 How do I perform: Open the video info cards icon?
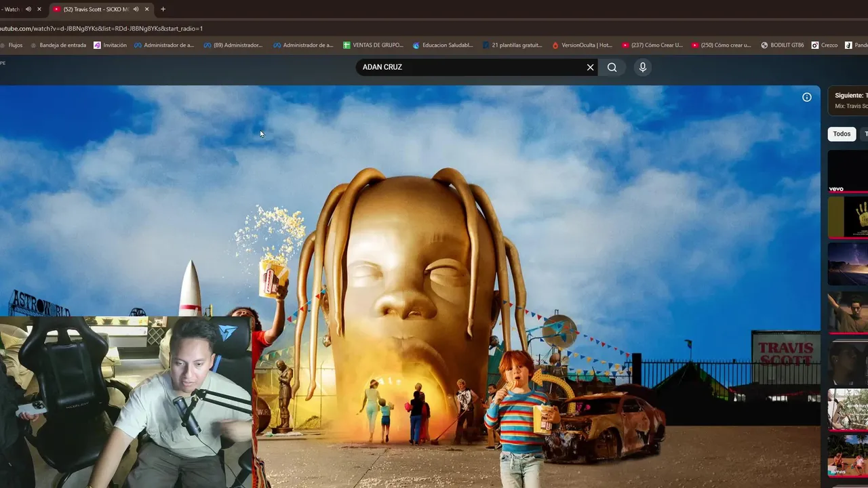(807, 97)
